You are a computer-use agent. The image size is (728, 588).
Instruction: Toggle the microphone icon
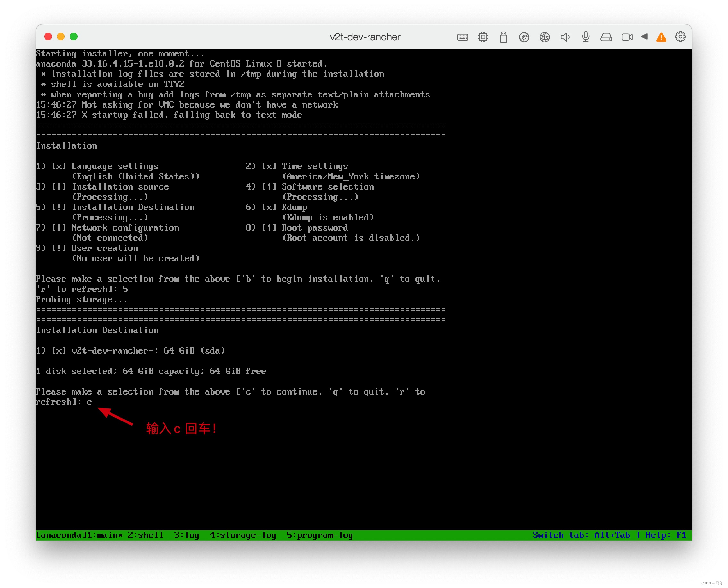[586, 37]
